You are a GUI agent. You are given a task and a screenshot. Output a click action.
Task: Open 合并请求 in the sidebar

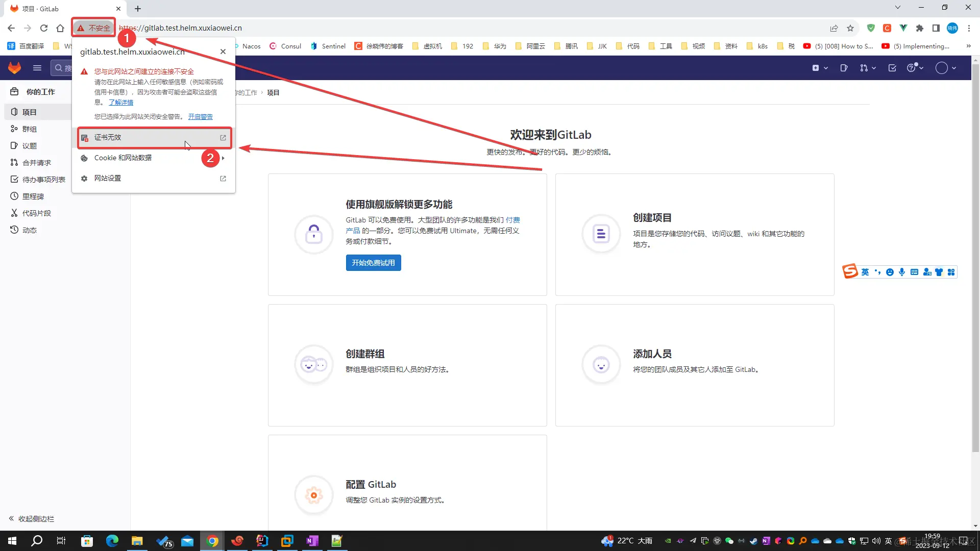pyautogui.click(x=37, y=163)
